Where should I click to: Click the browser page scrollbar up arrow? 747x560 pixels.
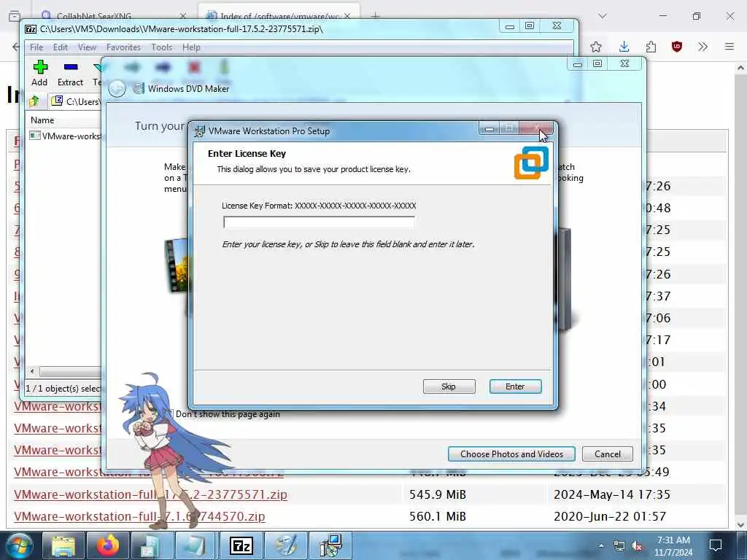point(740,68)
